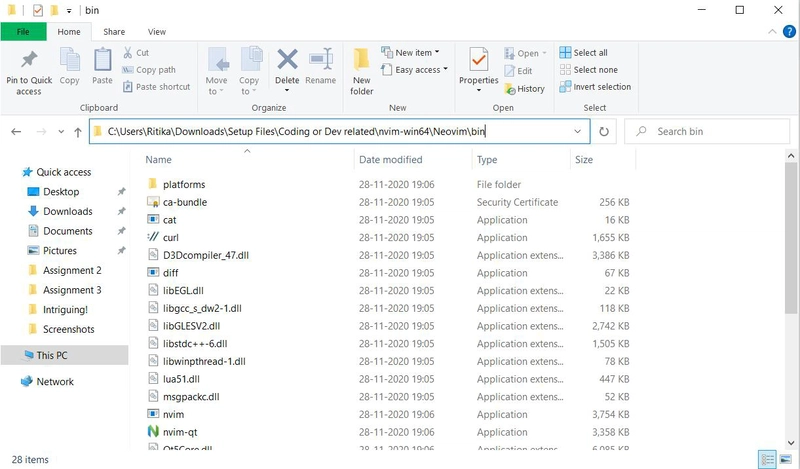800x469 pixels.
Task: Select the curl application file
Action: (x=170, y=237)
